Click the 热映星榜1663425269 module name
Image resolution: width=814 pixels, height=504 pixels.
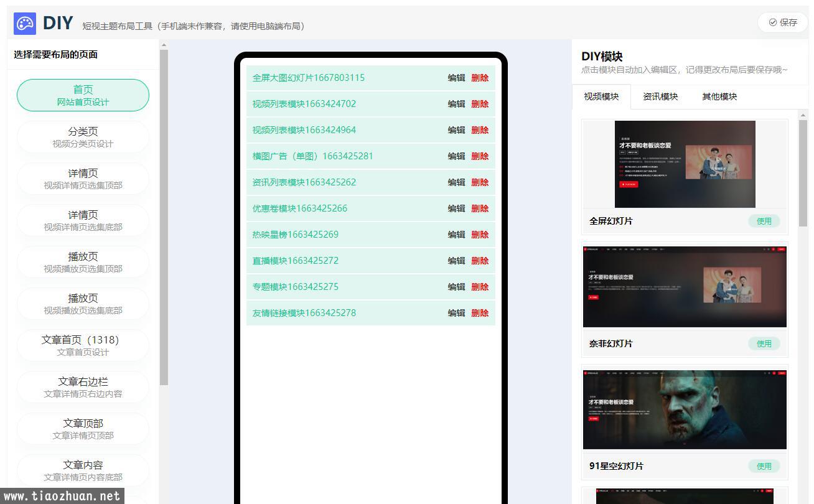tap(296, 235)
